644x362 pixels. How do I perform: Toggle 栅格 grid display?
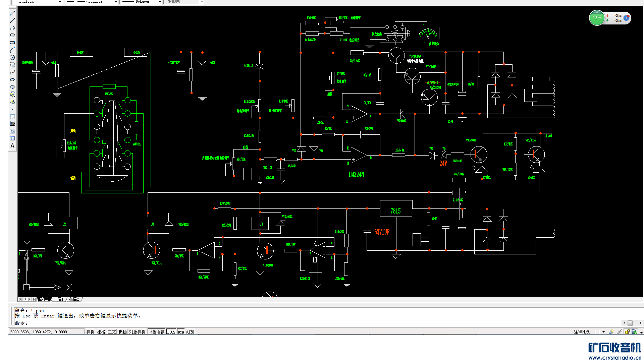[x=101, y=332]
